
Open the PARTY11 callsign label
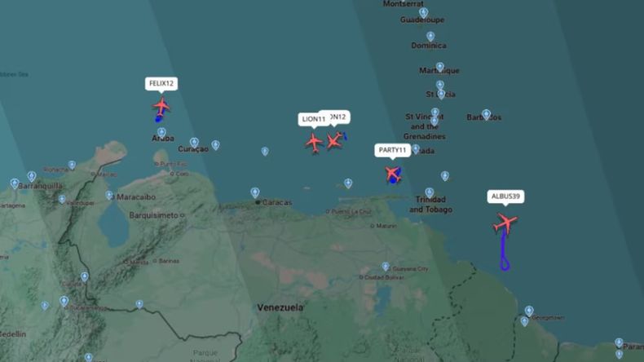tap(392, 150)
